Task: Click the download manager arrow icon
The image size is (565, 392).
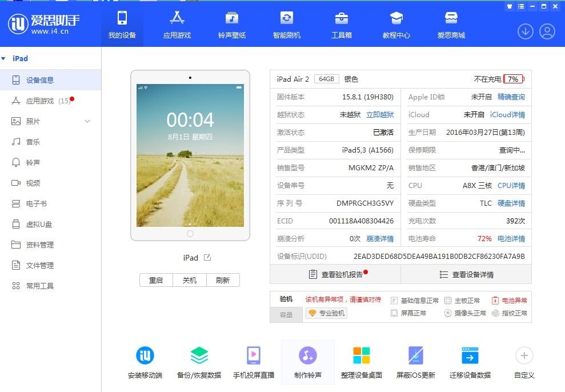Action: [x=526, y=31]
